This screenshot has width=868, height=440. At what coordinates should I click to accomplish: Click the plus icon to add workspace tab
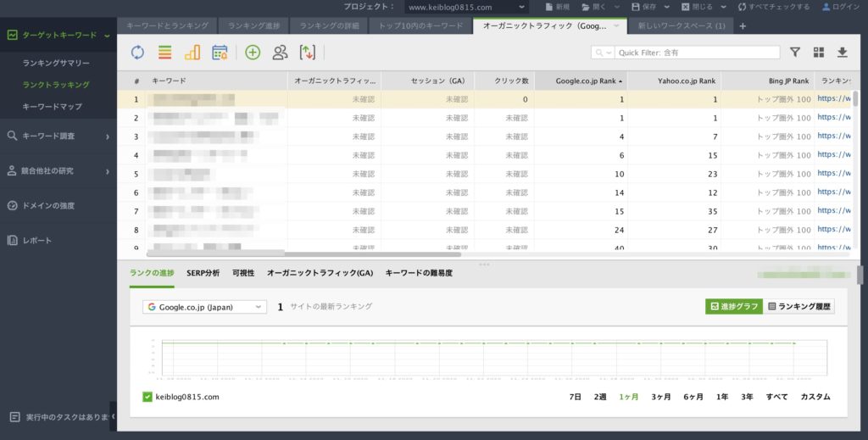coord(743,26)
